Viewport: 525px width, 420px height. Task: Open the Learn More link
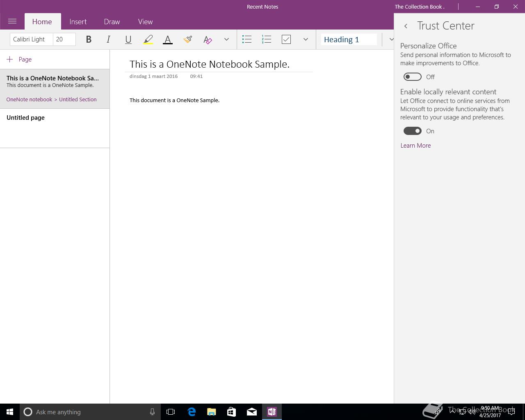pyautogui.click(x=415, y=146)
